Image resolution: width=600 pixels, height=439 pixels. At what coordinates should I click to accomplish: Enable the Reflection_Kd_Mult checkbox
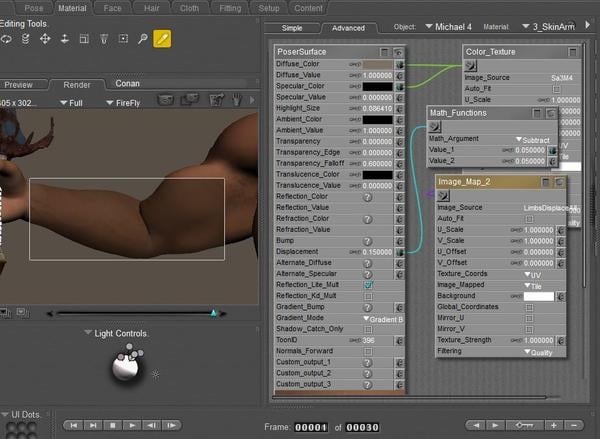click(368, 296)
